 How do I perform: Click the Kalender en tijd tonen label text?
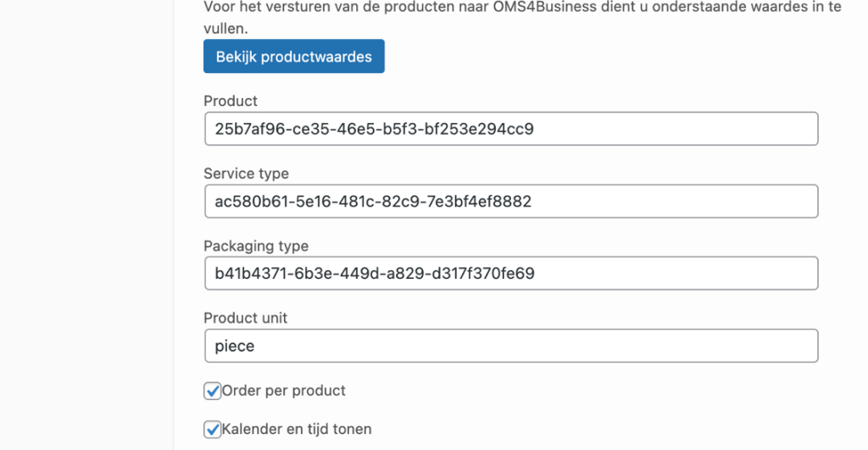click(296, 429)
